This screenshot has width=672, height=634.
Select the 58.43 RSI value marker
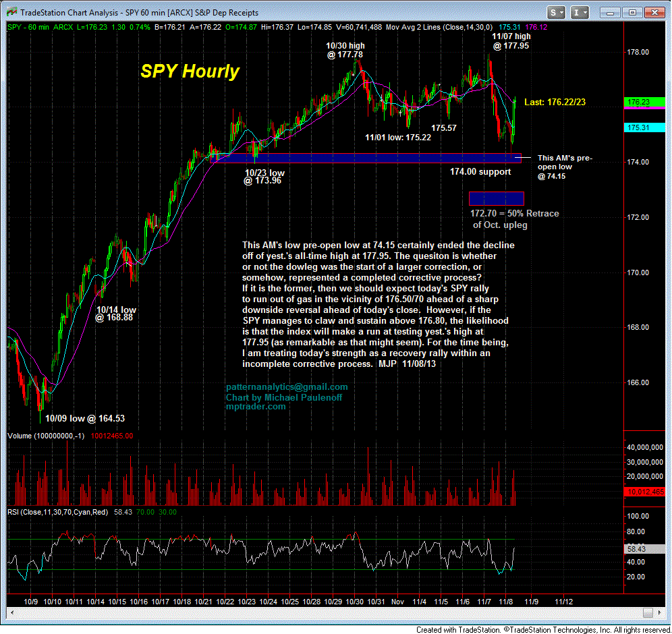pos(644,549)
